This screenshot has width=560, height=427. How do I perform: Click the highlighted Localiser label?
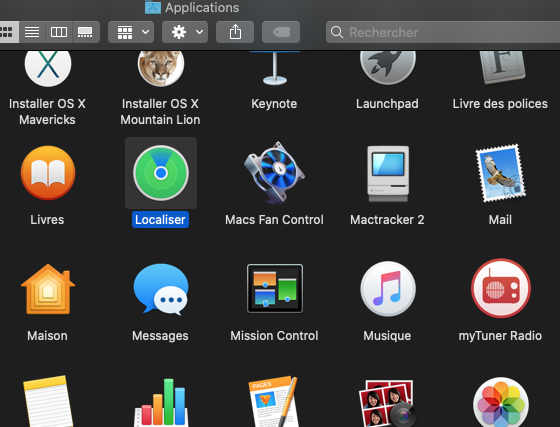click(160, 220)
